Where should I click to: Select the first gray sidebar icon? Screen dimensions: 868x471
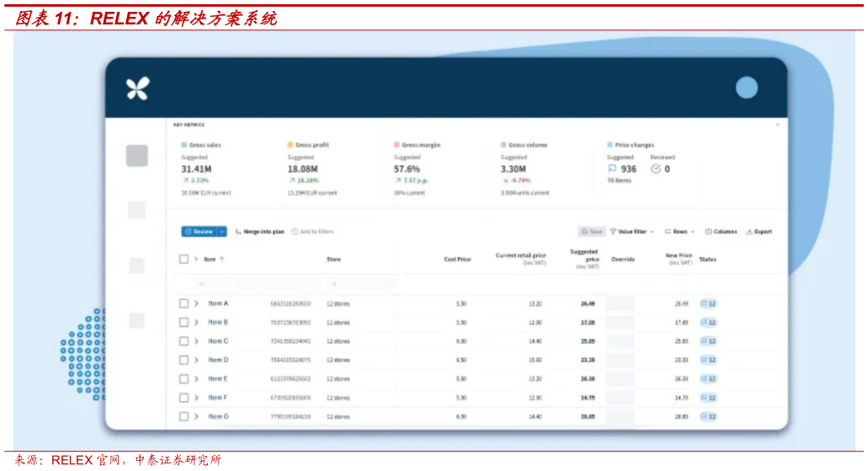point(136,156)
